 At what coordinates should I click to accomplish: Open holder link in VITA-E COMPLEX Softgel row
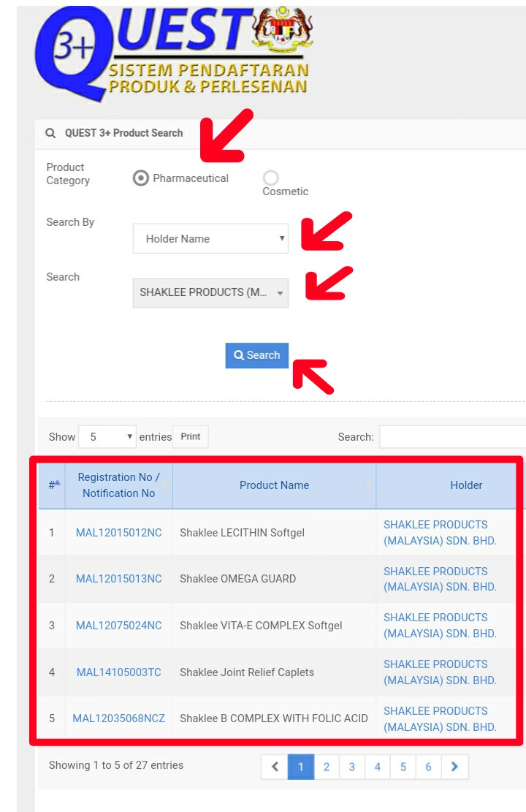click(x=440, y=626)
